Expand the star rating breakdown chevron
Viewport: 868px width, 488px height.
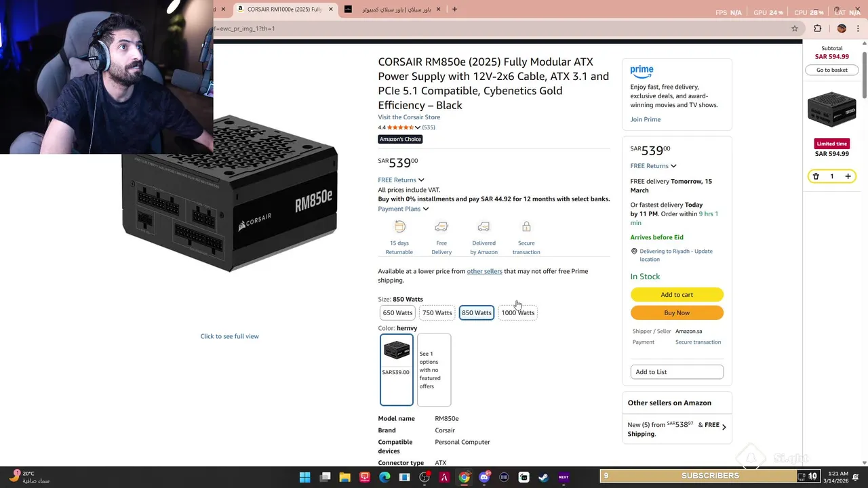[418, 127]
